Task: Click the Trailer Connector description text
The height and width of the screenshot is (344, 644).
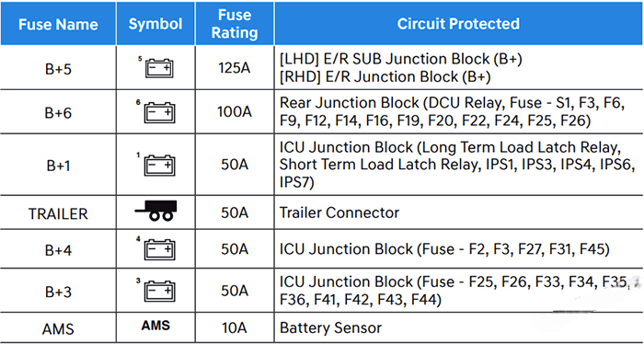Action: point(339,212)
